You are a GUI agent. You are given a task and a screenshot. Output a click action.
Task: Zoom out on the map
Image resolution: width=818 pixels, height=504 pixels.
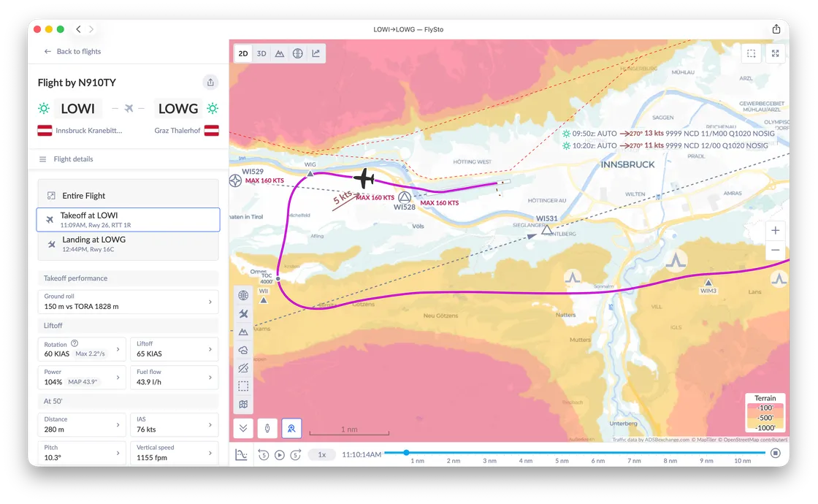775,250
